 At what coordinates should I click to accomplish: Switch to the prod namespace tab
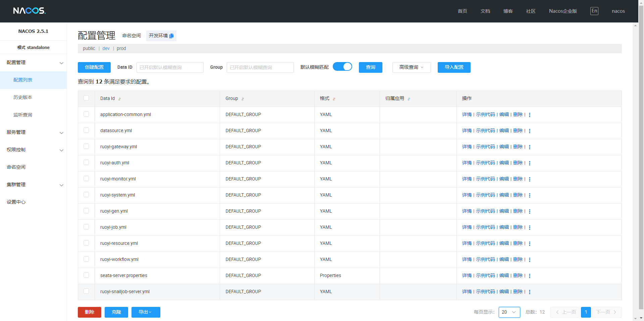(x=121, y=49)
